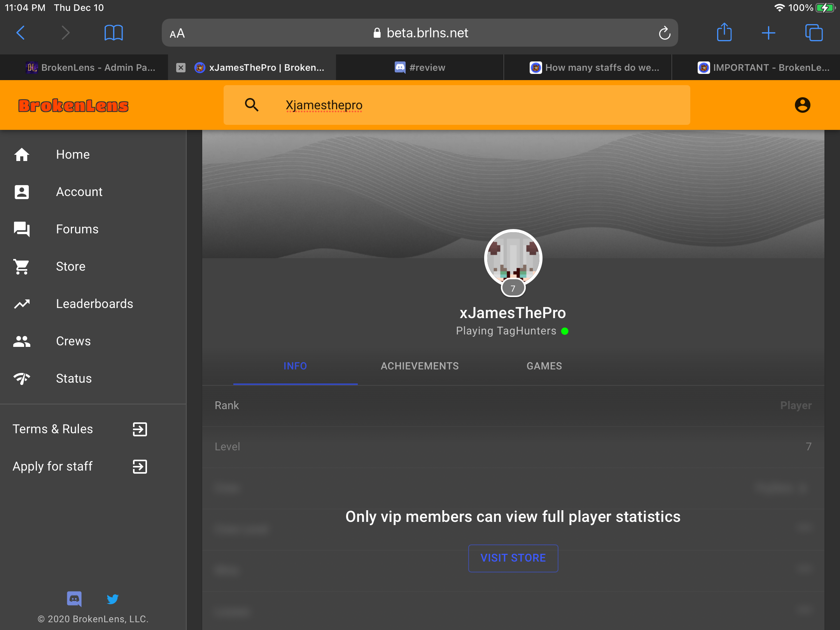The width and height of the screenshot is (840, 630).
Task: Open Apply for staff link
Action: 80,466
